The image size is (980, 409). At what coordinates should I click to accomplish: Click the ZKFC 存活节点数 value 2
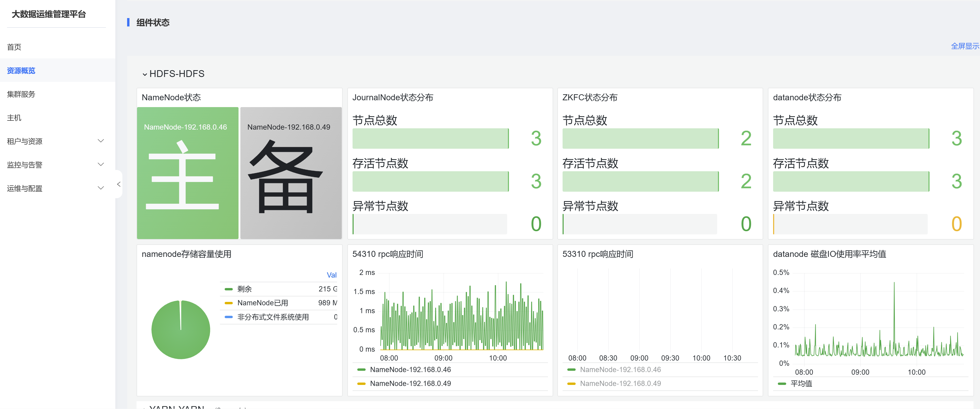(746, 181)
